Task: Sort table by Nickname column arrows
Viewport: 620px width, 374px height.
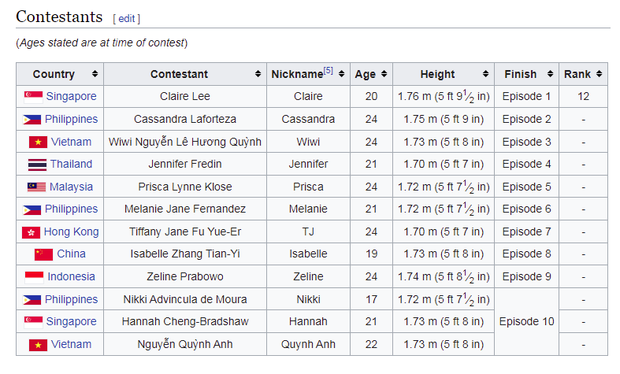Action: (341, 74)
